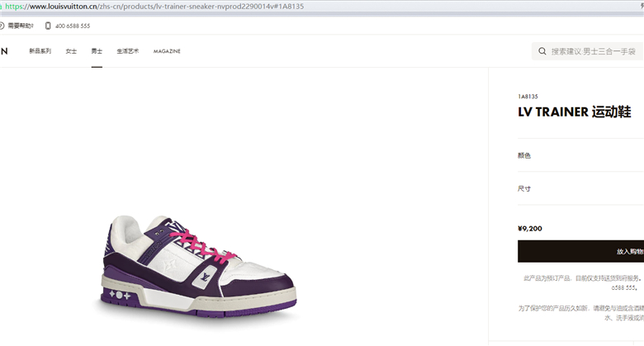Screen dimensions: 644x346
Task: Open the 生活艺术 menu
Action: coord(128,51)
